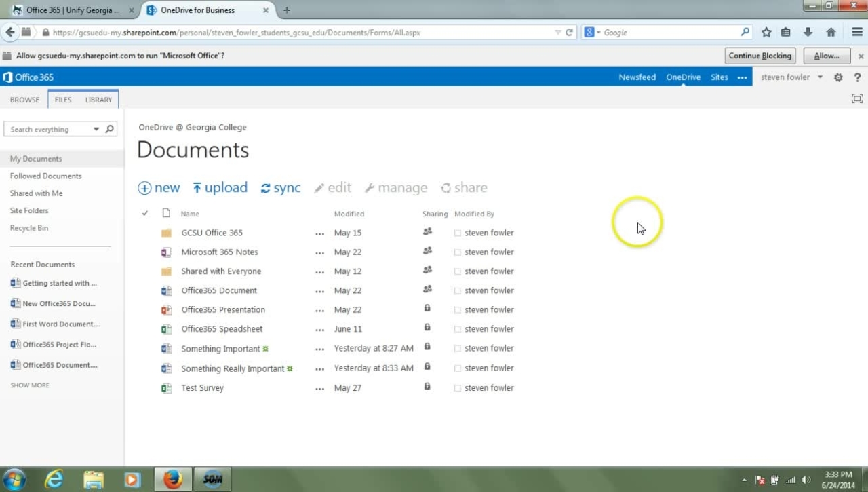Click the browser back arrow
Screen dimensions: 868x492
tap(9, 32)
